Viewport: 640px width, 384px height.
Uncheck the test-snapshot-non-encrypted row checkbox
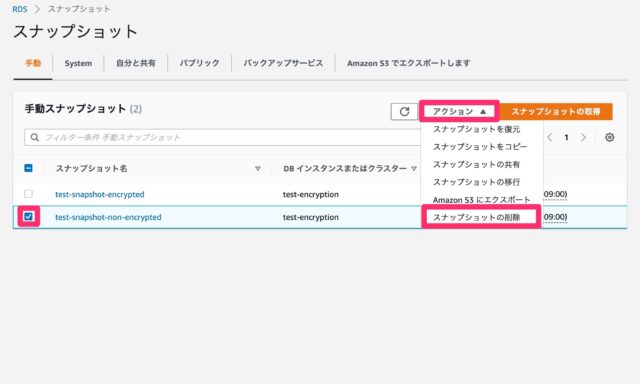[x=28, y=217]
